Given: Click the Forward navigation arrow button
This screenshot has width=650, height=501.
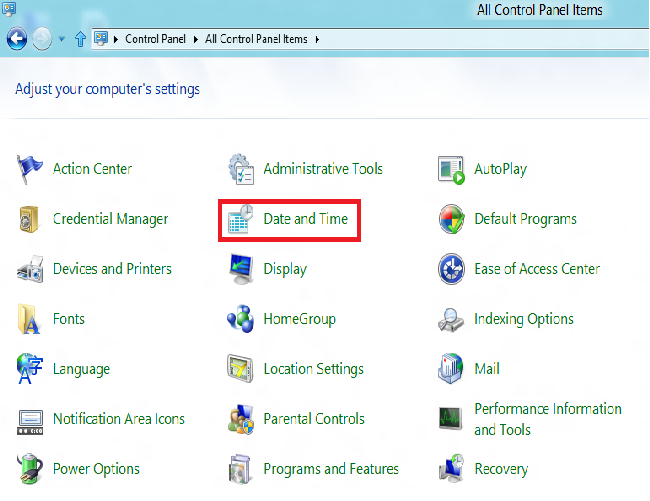Looking at the screenshot, I should (x=42, y=39).
